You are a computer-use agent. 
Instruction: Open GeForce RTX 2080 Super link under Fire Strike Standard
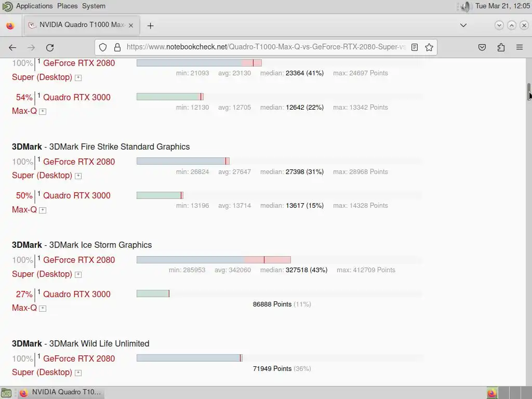click(79, 162)
